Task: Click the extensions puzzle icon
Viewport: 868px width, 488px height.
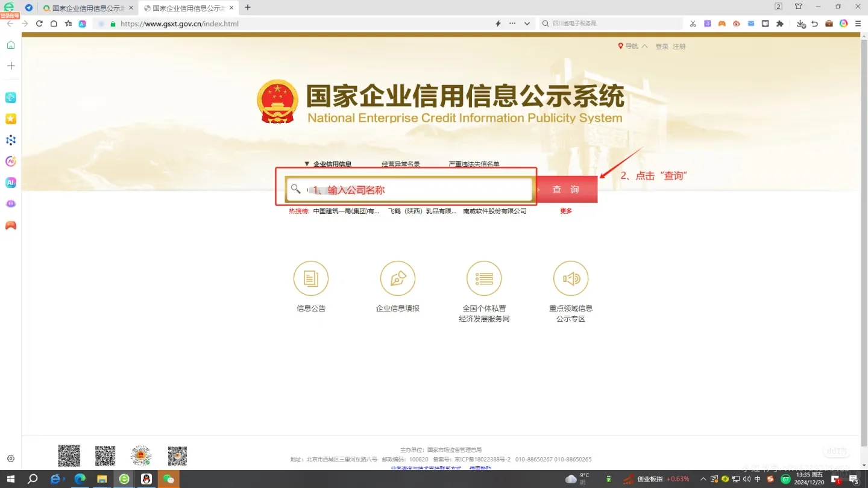Action: coord(779,23)
